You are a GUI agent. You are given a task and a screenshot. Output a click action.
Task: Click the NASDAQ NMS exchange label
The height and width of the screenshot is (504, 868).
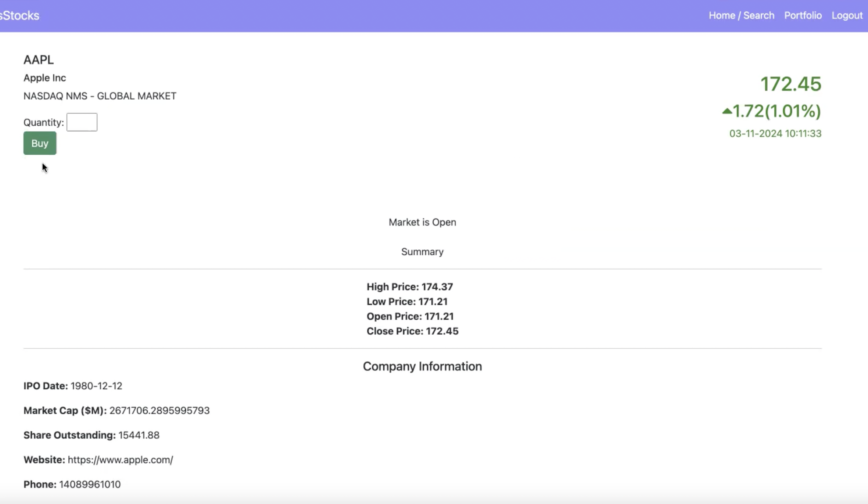click(x=100, y=96)
